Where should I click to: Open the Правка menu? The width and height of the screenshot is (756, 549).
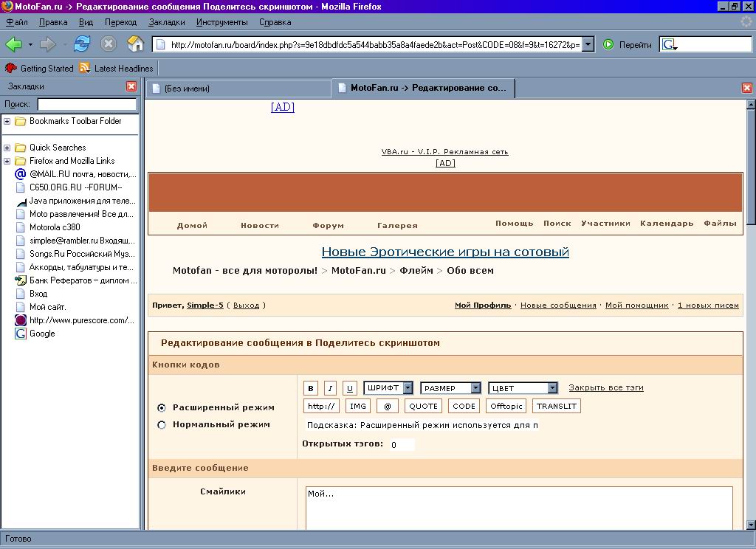pos(53,22)
